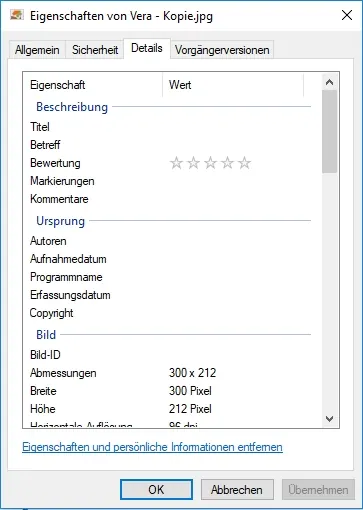Select the Copyright property row
The width and height of the screenshot is (363, 510).
(x=170, y=313)
